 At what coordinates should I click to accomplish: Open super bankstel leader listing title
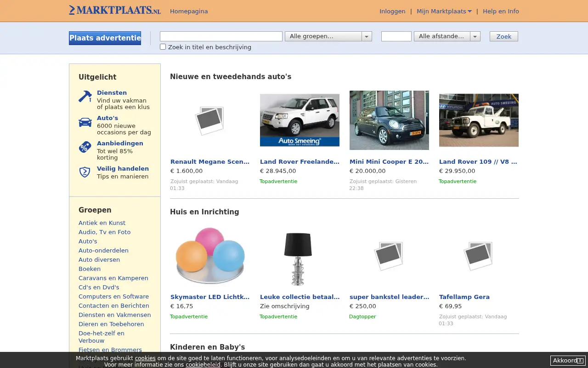pos(389,297)
